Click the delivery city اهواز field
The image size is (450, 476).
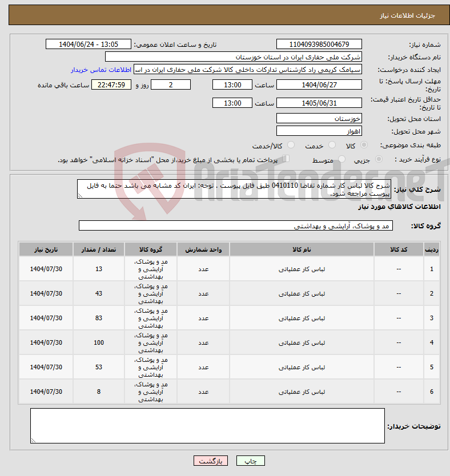(319, 131)
